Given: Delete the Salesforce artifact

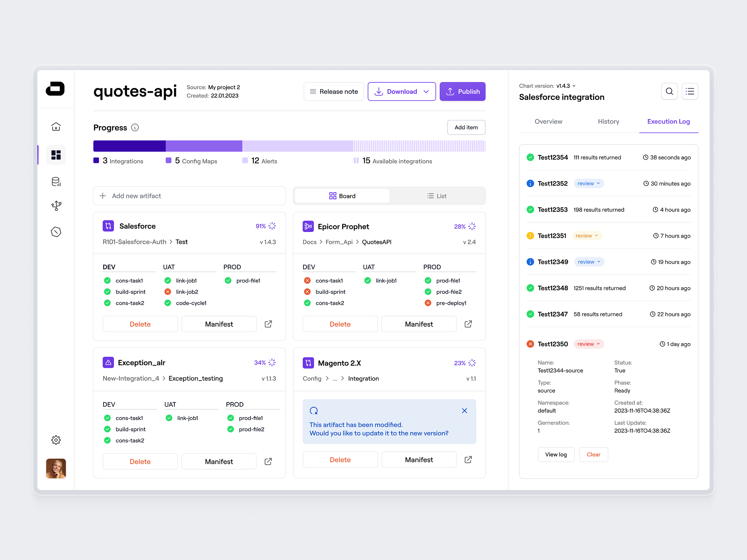Looking at the screenshot, I should click(140, 324).
